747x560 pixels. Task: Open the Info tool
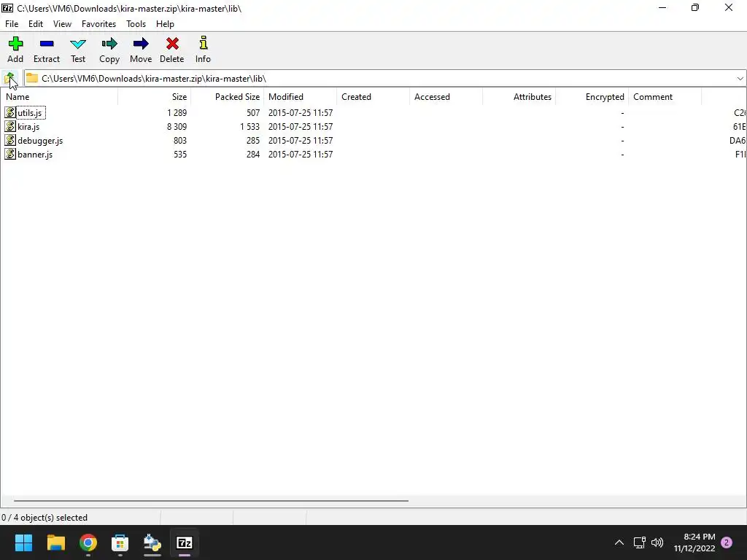click(x=203, y=43)
